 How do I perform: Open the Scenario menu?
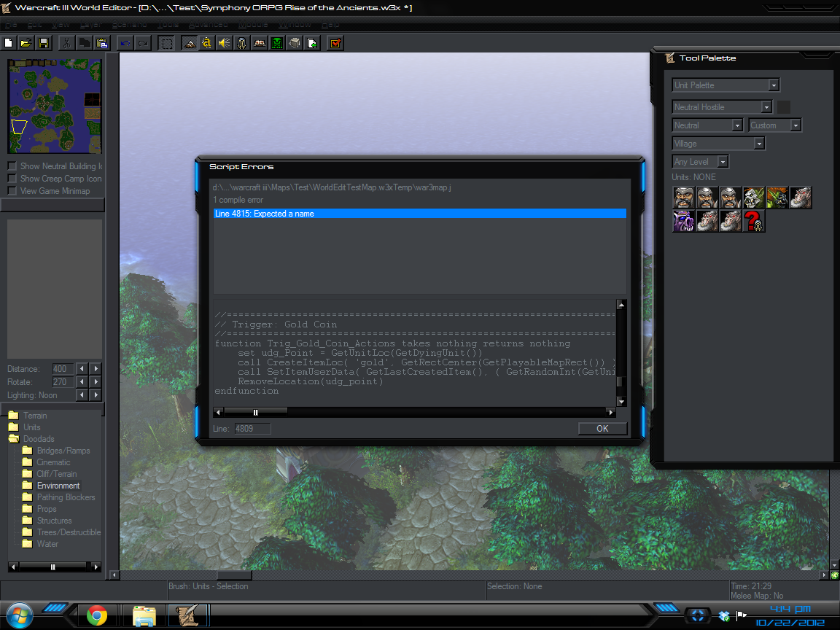point(129,24)
